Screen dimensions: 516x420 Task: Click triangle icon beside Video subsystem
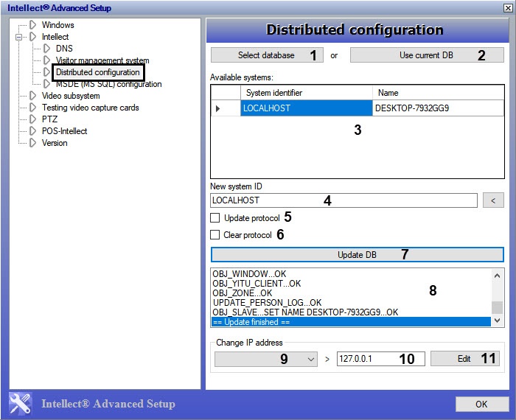click(x=32, y=96)
